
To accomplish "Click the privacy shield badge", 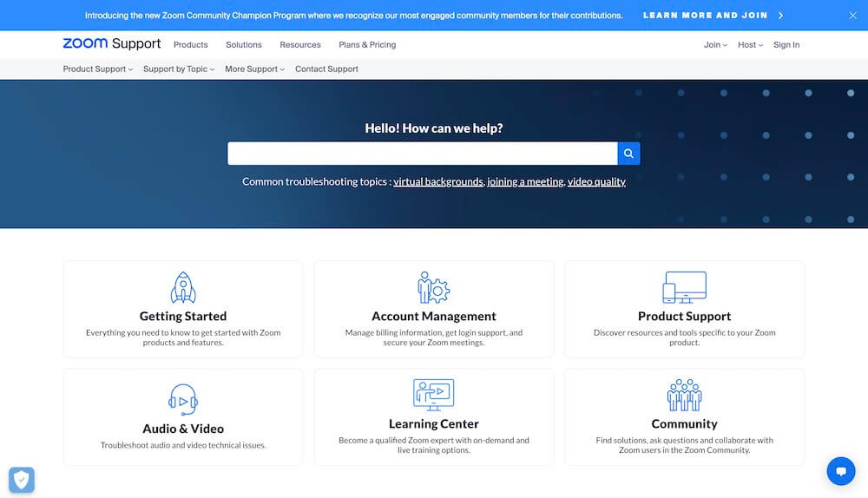I will point(22,480).
